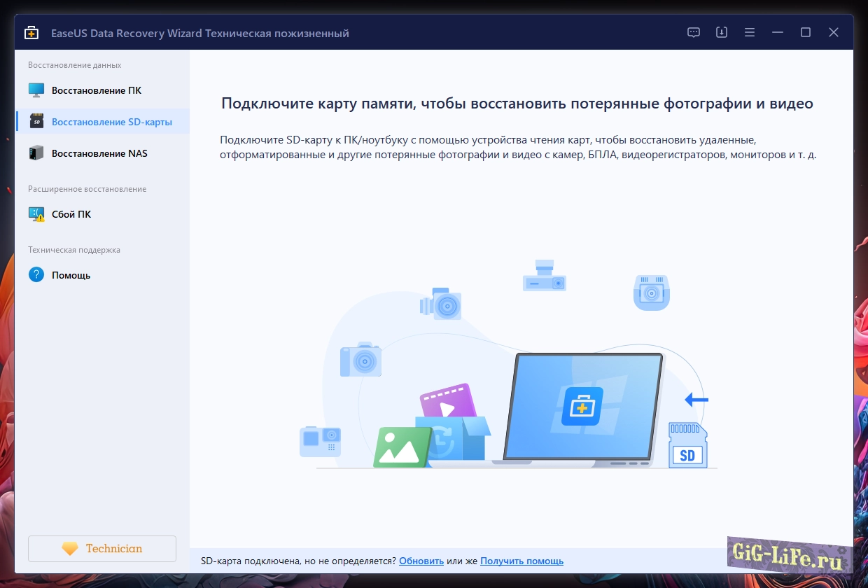Click the import scan session icon
The height and width of the screenshot is (588, 868).
point(722,33)
